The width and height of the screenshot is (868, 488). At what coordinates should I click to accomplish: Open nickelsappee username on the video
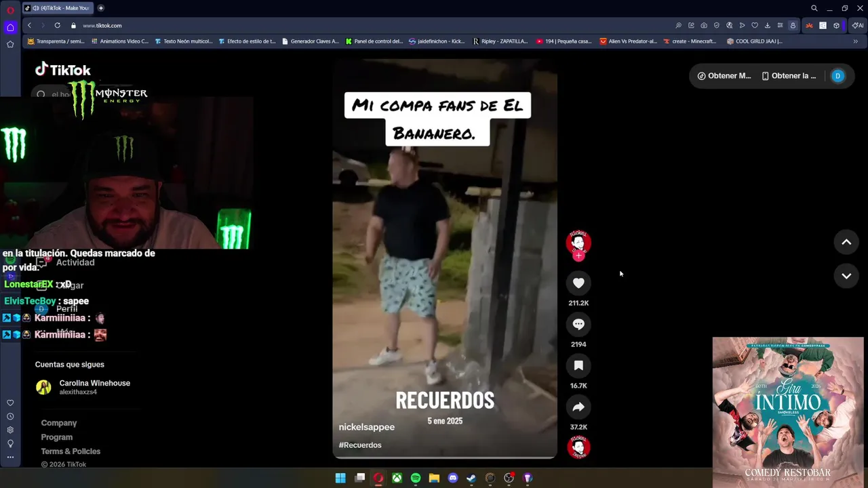coord(367,427)
